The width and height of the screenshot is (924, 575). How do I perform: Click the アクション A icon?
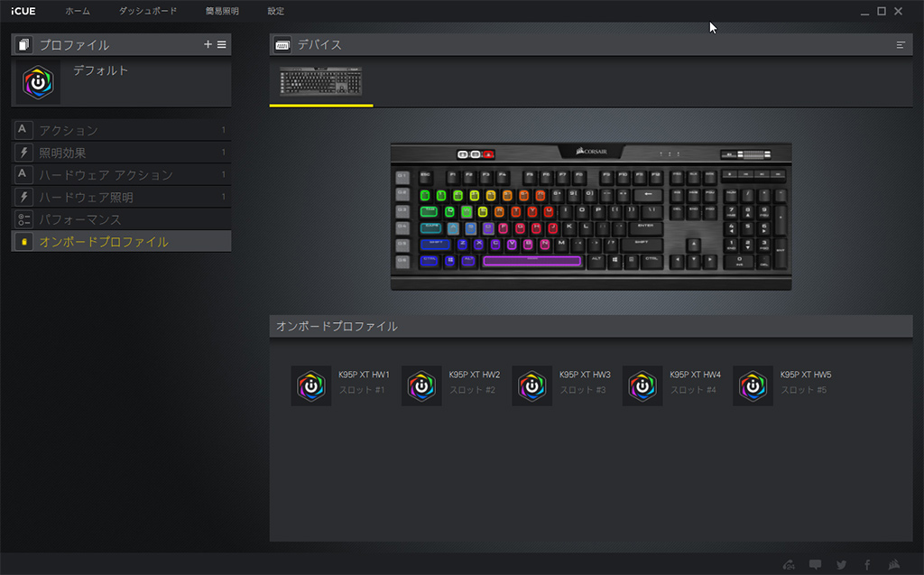point(23,130)
